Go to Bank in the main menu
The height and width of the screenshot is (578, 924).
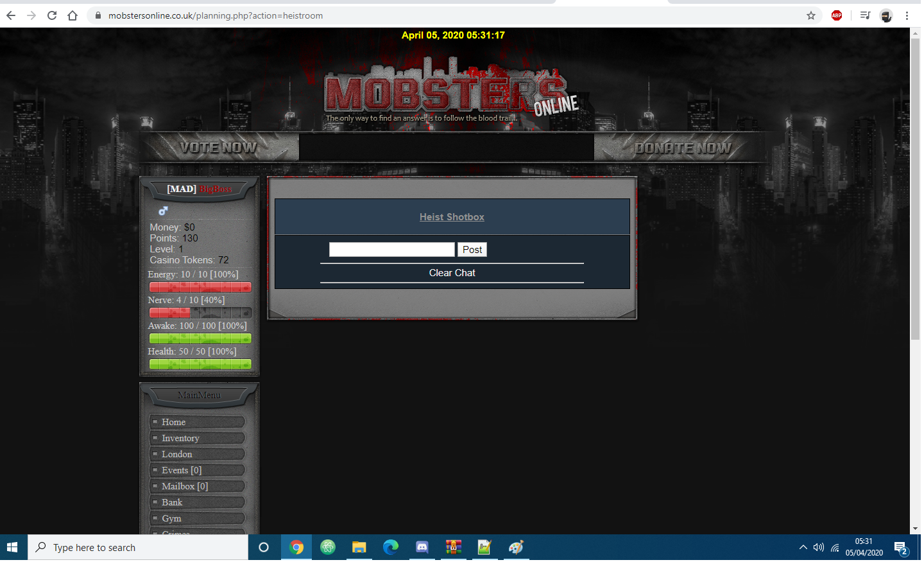[172, 502]
